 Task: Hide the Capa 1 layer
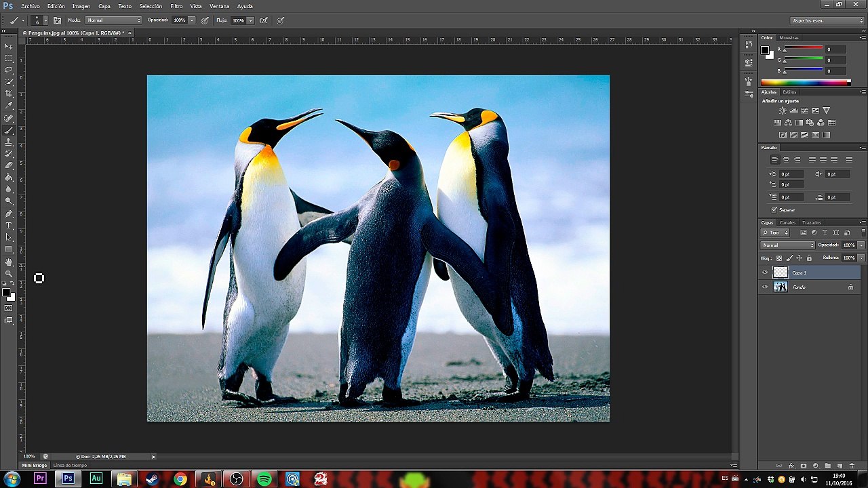pyautogui.click(x=765, y=272)
